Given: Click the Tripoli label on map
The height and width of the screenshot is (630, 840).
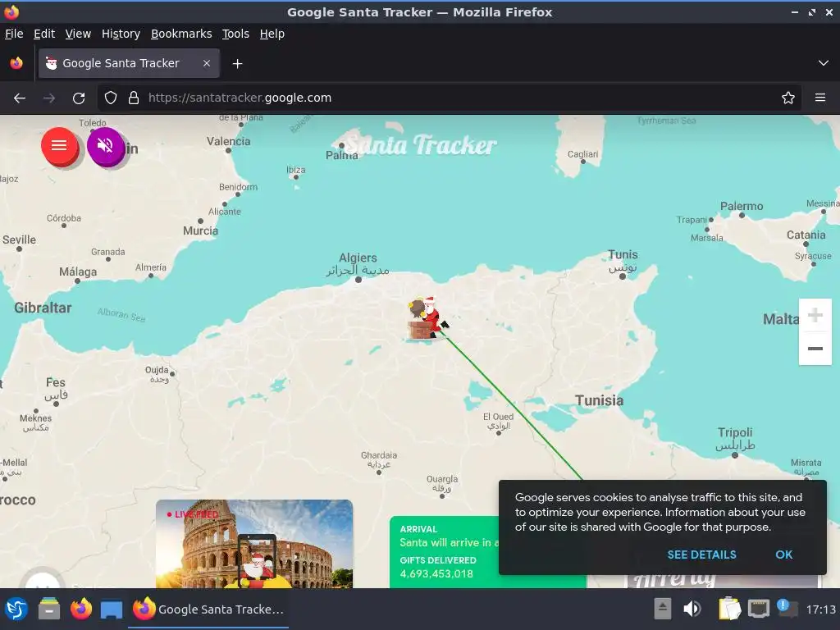Looking at the screenshot, I should pyautogui.click(x=735, y=439).
